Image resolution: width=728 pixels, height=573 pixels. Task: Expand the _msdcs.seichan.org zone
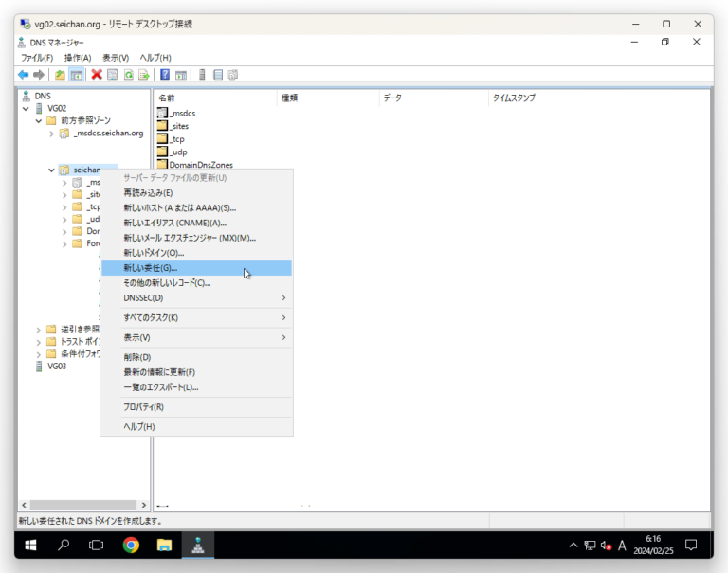52,134
